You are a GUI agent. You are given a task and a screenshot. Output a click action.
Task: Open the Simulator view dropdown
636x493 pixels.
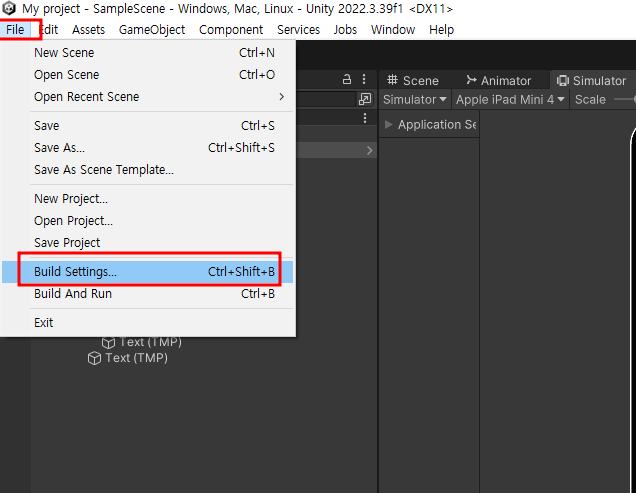pos(415,99)
